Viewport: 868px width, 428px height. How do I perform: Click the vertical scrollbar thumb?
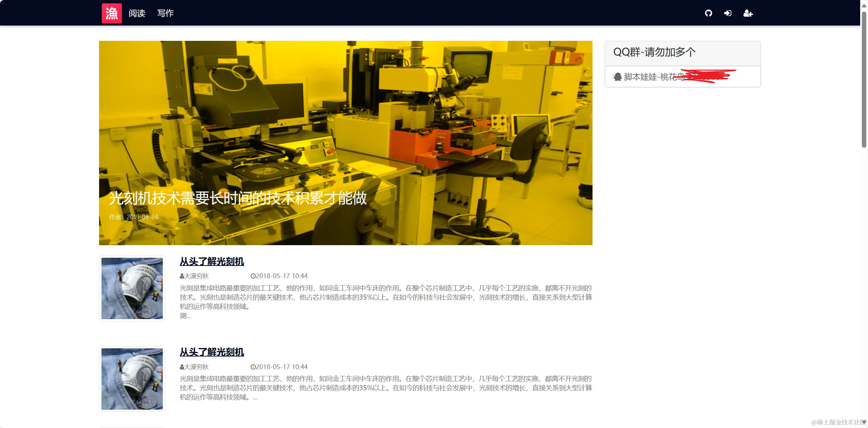tap(864, 78)
